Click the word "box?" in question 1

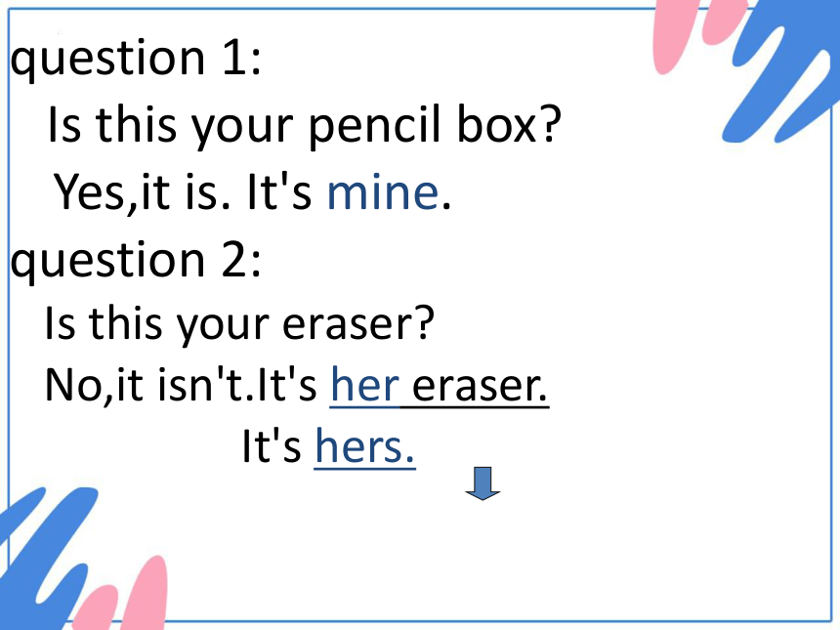[509, 125]
